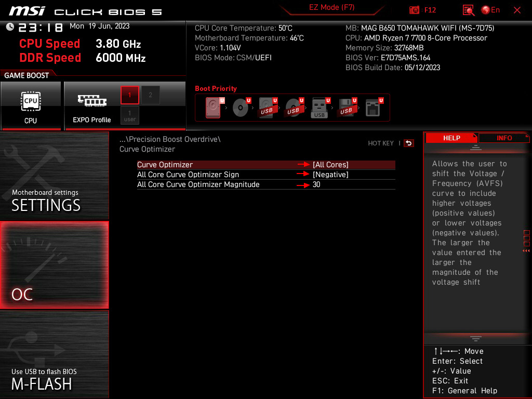This screenshot has width=532, height=399.
Task: Change language via the En globe icon
Action: click(490, 10)
